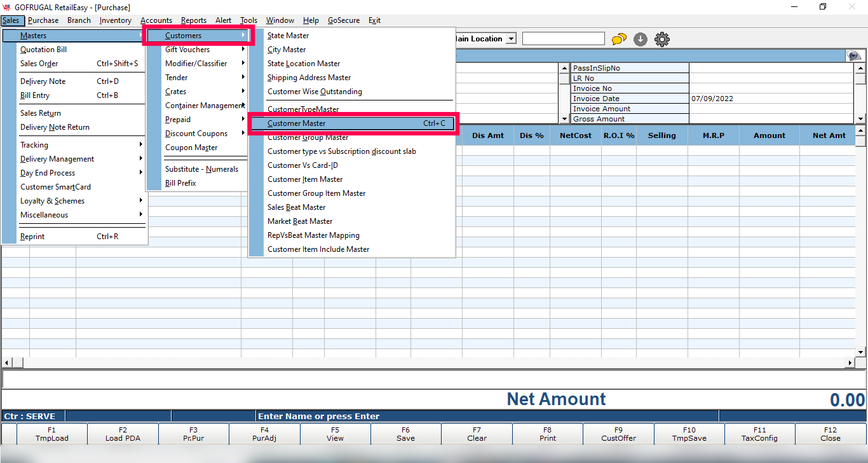The height and width of the screenshot is (463, 868).
Task: Click the item grid horizontal scrollbar right arrow
Action: pos(850,363)
